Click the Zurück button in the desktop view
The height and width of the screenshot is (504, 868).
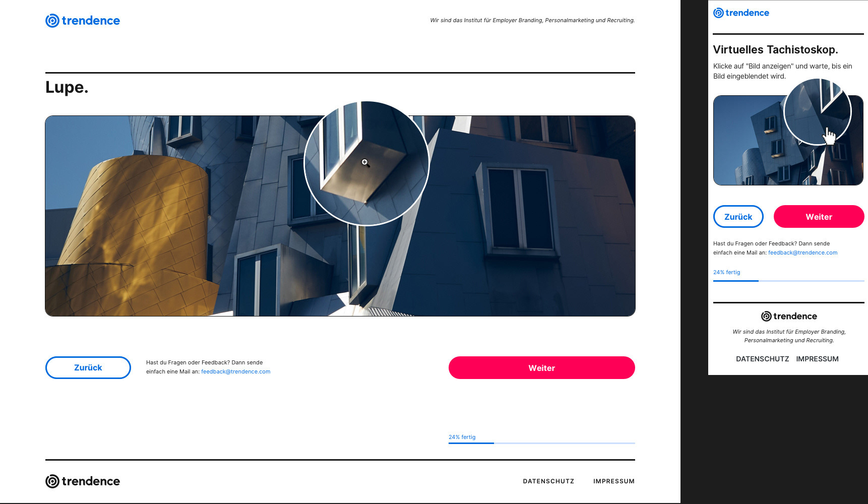[88, 367]
